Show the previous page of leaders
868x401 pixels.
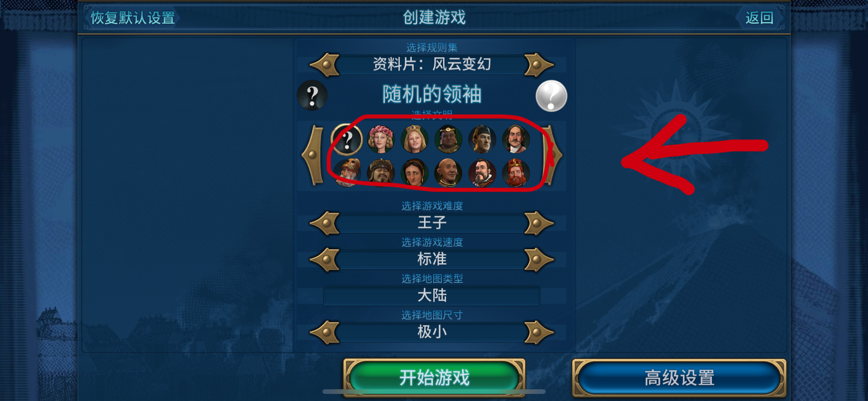click(313, 155)
